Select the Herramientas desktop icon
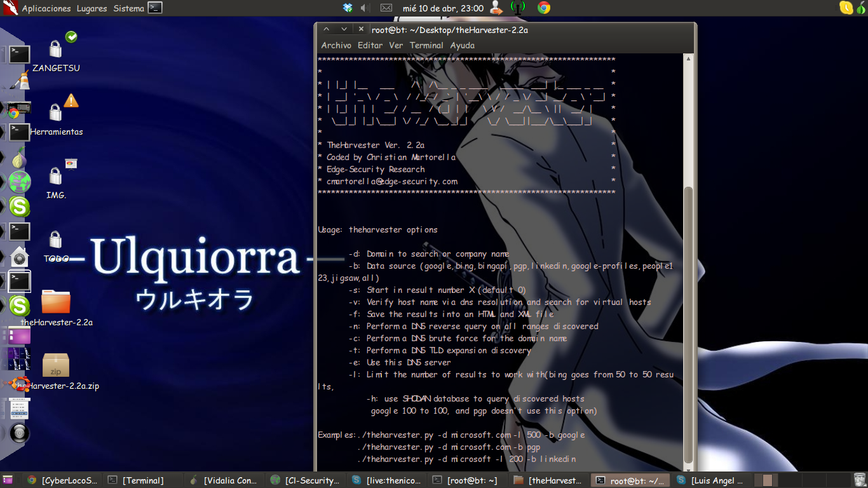Screen dimensions: 868x488 point(56,117)
